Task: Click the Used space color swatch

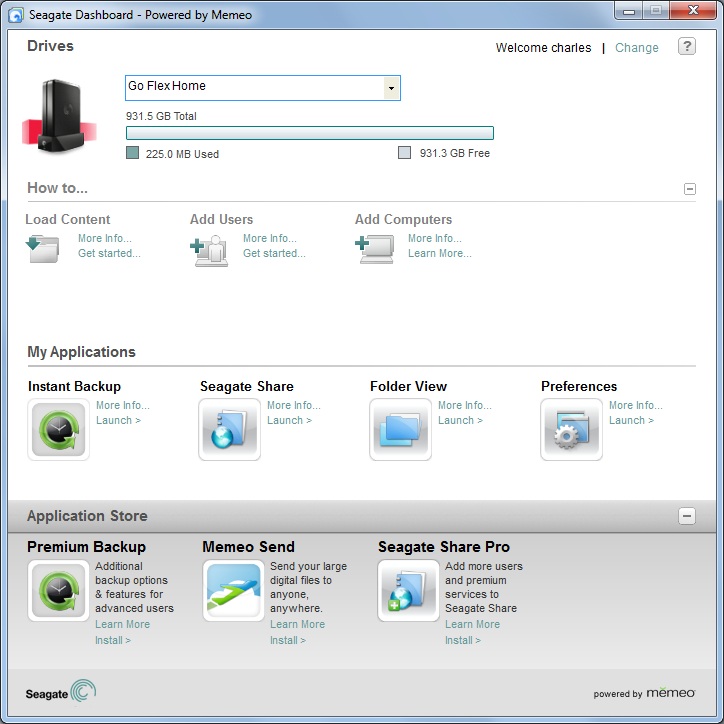Action: click(133, 153)
